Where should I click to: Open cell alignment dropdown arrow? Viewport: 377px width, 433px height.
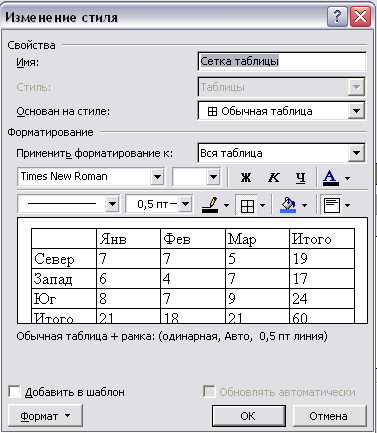pos(347,205)
